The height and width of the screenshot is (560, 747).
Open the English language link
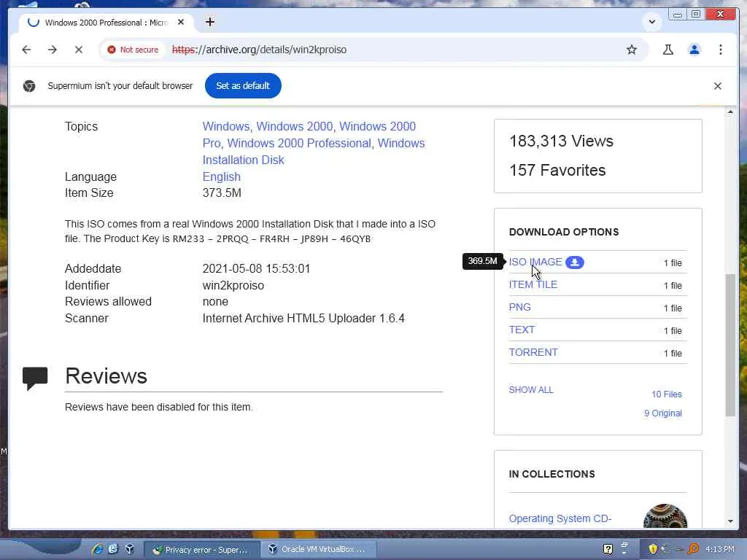(222, 176)
